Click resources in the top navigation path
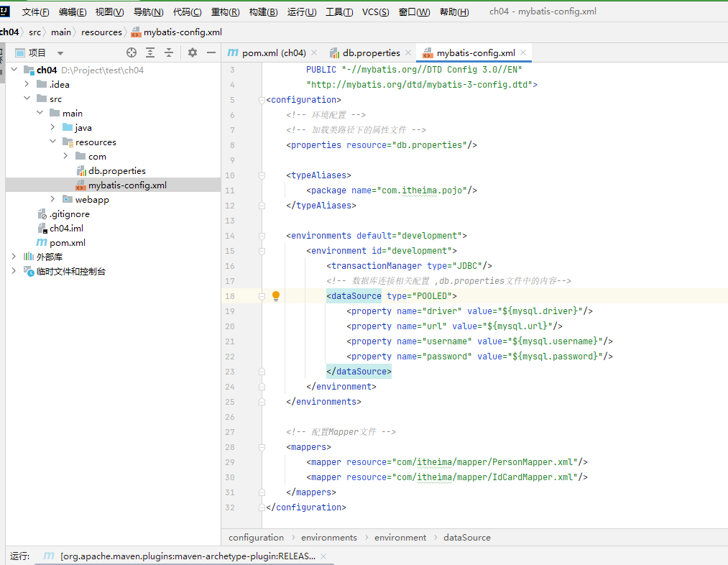Viewport: 728px width, 565px height. point(101,32)
